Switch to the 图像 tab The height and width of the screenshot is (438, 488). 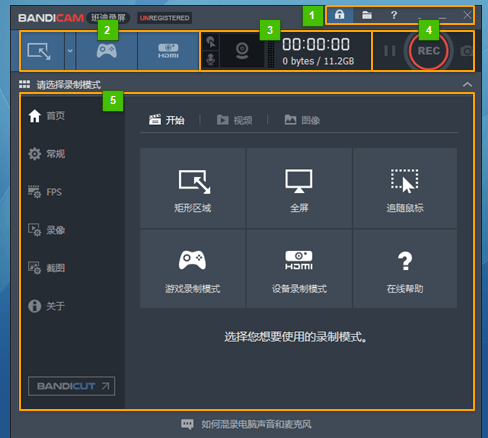302,120
